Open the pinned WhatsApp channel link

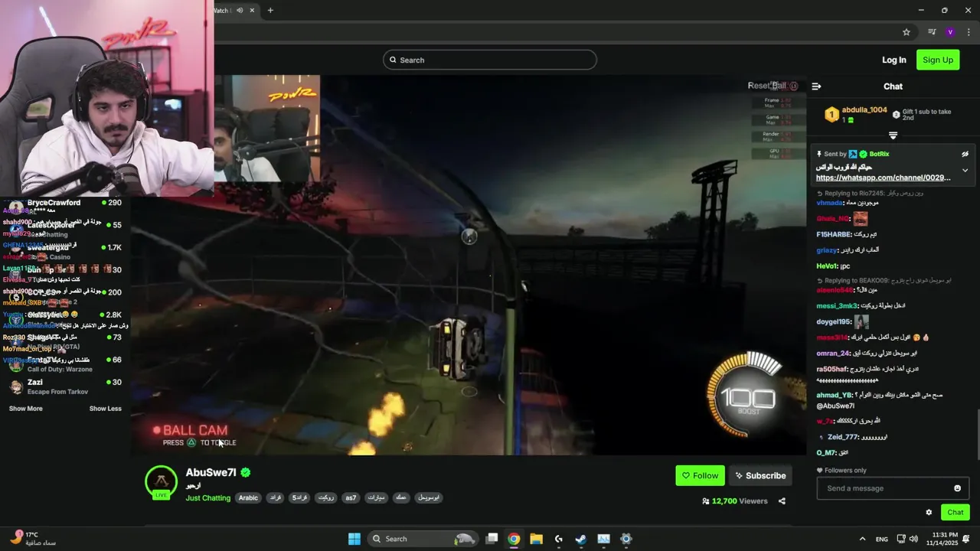tap(883, 178)
